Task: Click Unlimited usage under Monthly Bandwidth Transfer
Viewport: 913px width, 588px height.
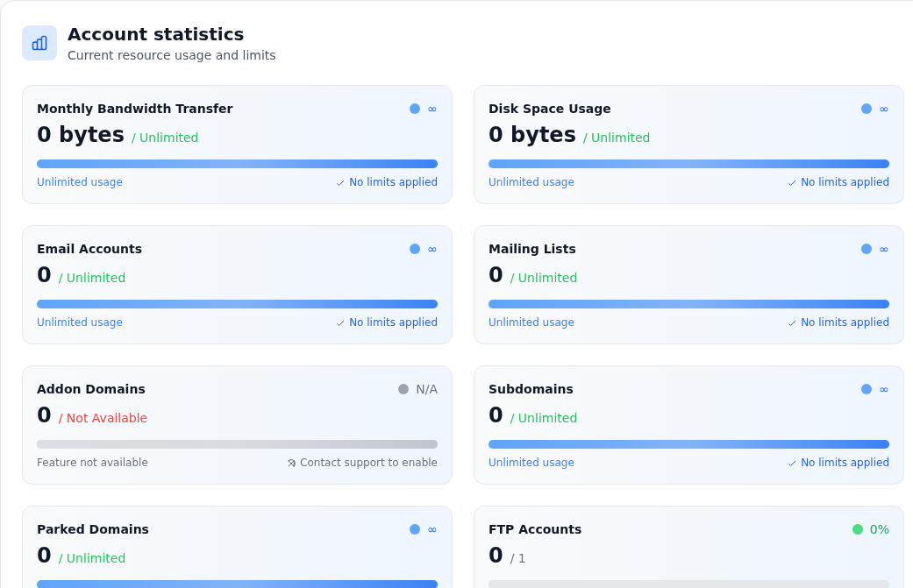Action: (80, 182)
